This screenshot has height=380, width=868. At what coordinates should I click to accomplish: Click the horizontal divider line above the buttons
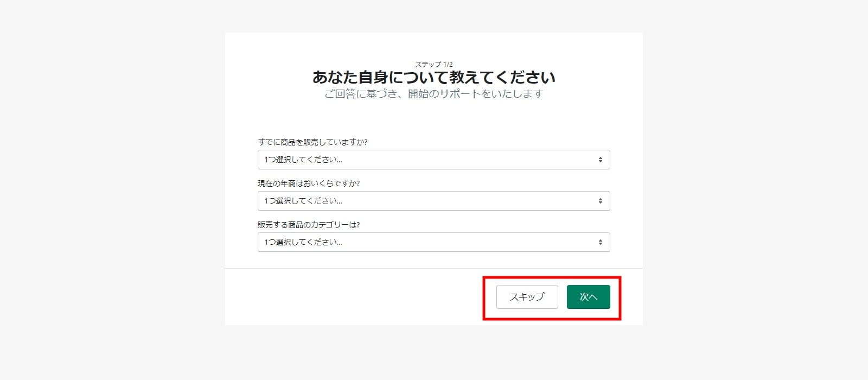[x=353, y=268]
